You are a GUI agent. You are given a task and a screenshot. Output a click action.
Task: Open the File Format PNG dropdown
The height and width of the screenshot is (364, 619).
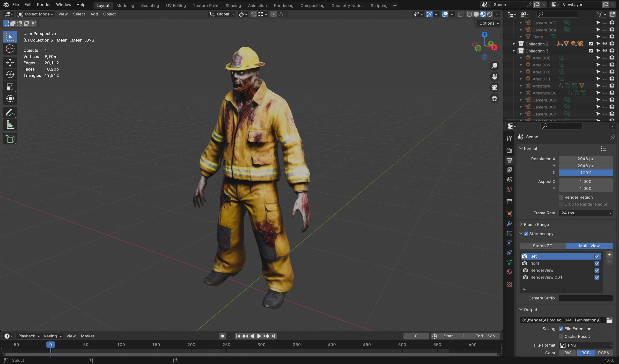(x=586, y=345)
